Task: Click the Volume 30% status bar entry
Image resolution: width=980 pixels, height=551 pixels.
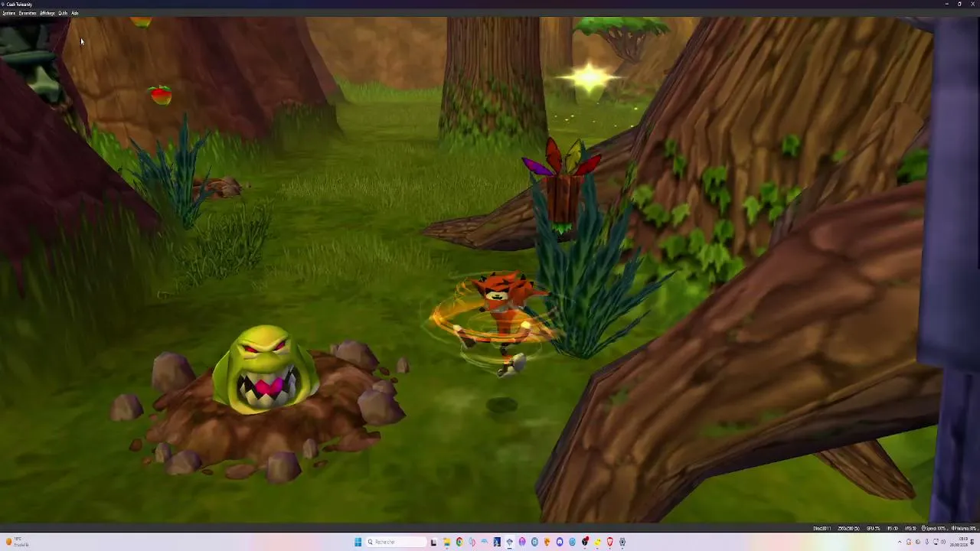Action: tap(964, 529)
